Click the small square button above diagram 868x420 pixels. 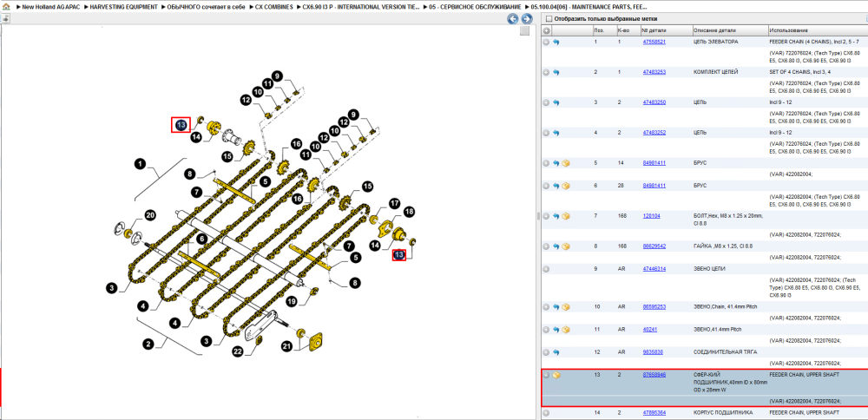pyautogui.click(x=524, y=31)
